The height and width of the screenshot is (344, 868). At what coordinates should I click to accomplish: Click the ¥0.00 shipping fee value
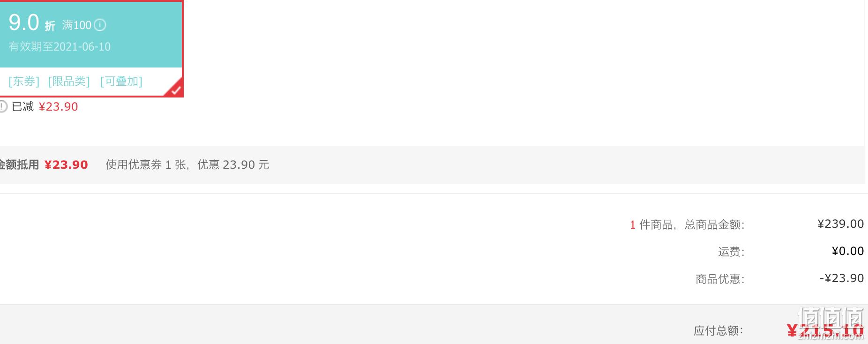click(847, 251)
